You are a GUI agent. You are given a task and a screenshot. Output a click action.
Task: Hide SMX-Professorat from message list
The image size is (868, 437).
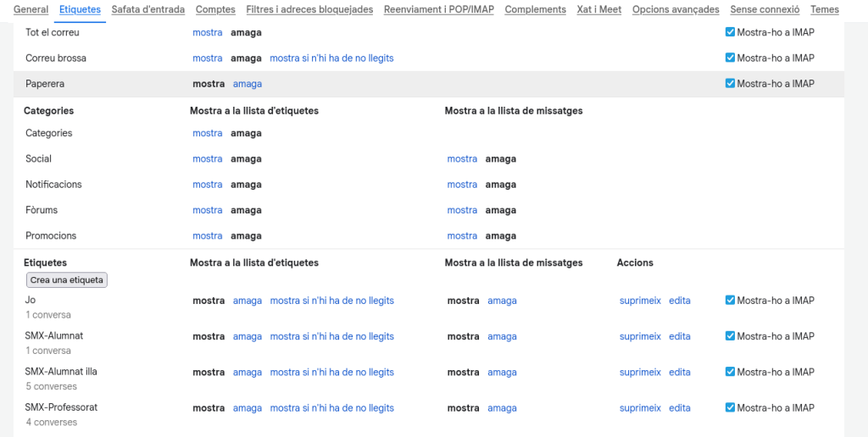[502, 408]
